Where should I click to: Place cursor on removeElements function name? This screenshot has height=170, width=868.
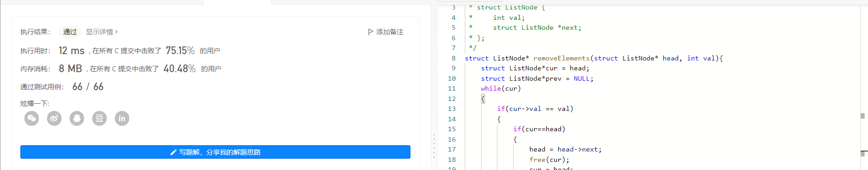(x=561, y=58)
